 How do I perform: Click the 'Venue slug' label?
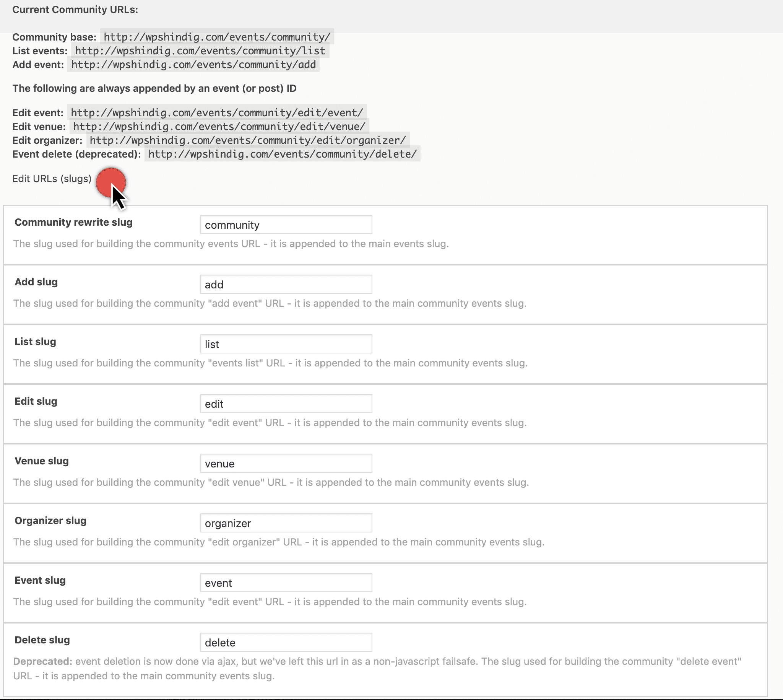[42, 461]
